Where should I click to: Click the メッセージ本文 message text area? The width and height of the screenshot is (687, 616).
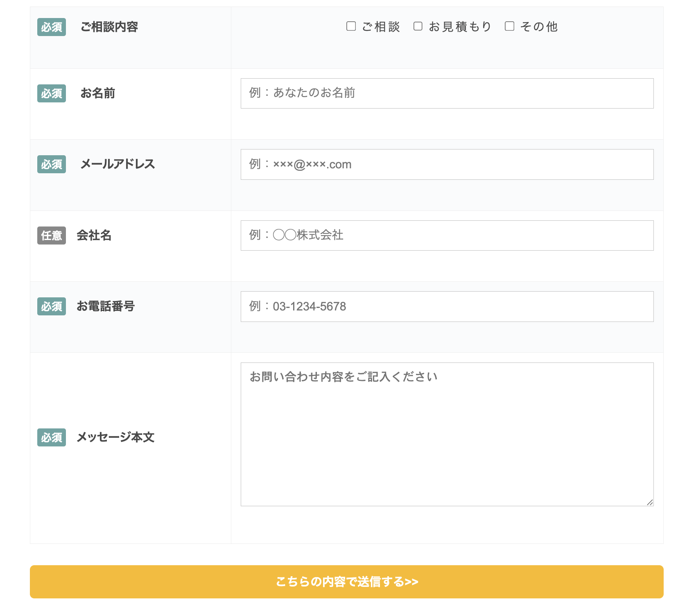(x=447, y=434)
